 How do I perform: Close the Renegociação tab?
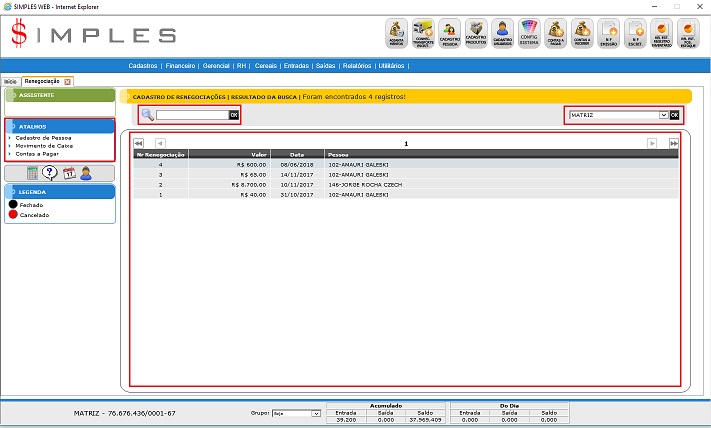(x=68, y=80)
